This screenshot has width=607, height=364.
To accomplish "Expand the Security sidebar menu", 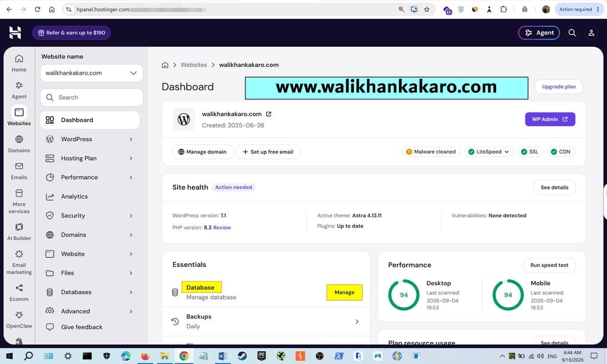I will [131, 216].
